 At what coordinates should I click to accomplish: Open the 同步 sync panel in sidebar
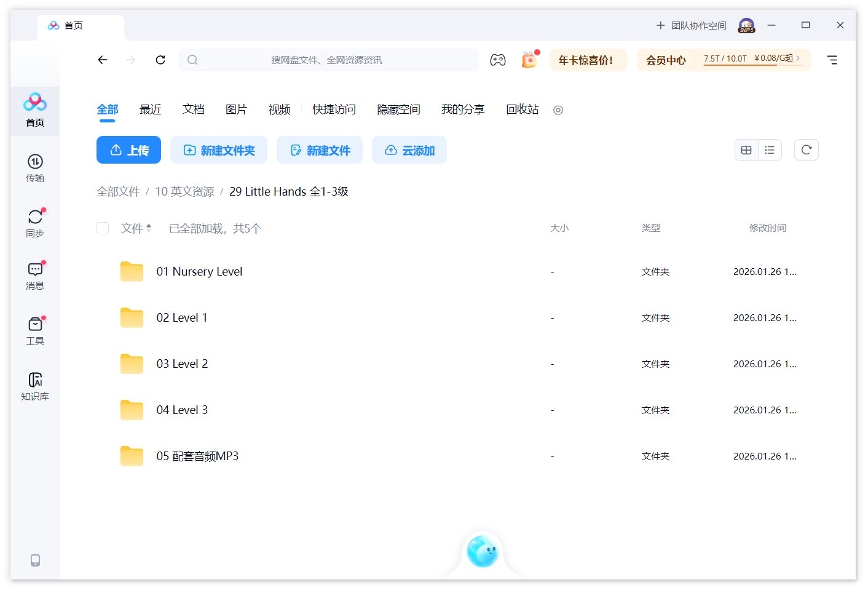click(x=35, y=221)
